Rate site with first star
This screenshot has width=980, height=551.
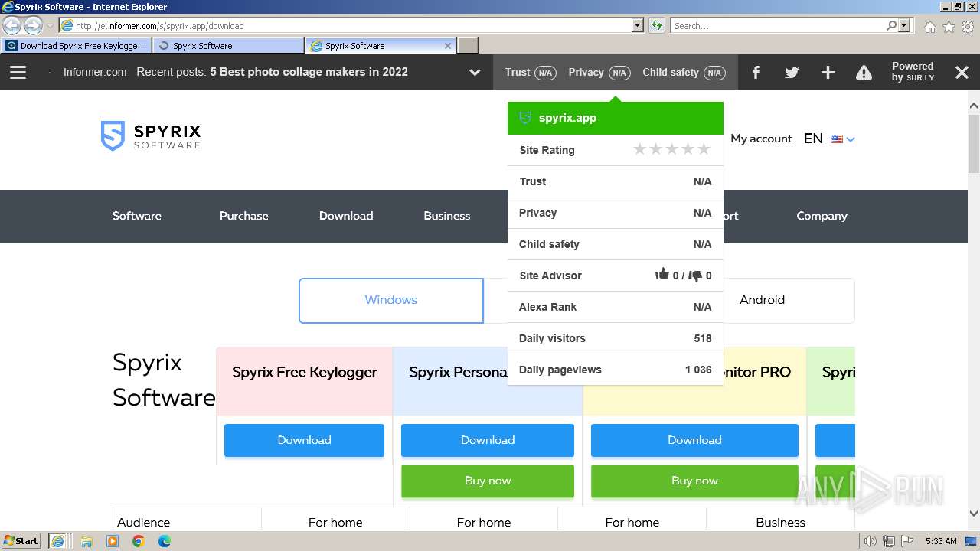[640, 149]
